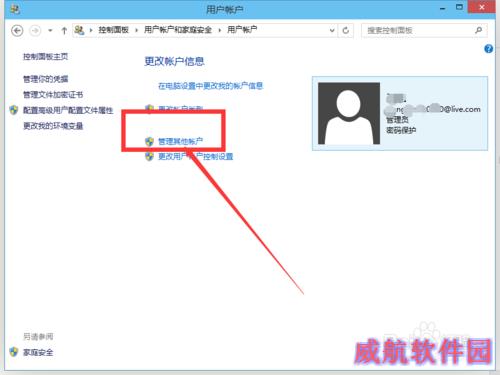The width and height of the screenshot is (500, 375).
Task: Click the Forward navigation arrow
Action: click(x=35, y=31)
